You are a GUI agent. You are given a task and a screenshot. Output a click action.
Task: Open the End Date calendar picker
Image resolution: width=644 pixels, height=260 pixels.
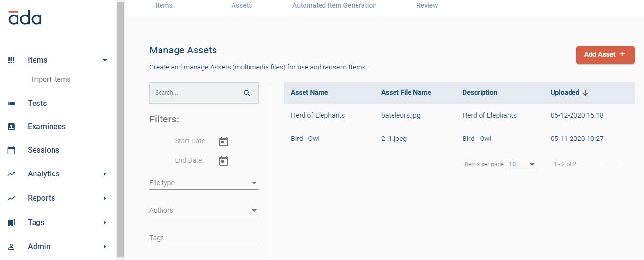click(224, 161)
